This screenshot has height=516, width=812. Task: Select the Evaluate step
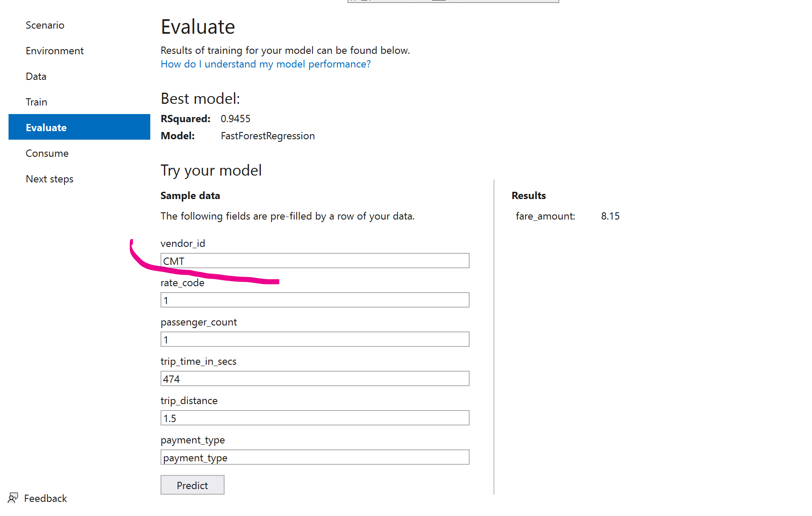point(46,127)
